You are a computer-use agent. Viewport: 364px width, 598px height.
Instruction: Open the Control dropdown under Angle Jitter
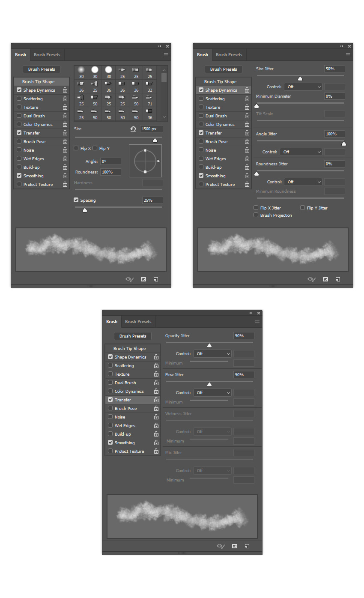[301, 152]
